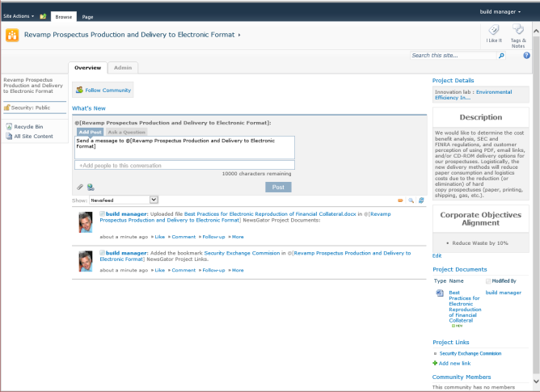Click the I Like It tag icon
Screen dimensions: 540x392
494,32
